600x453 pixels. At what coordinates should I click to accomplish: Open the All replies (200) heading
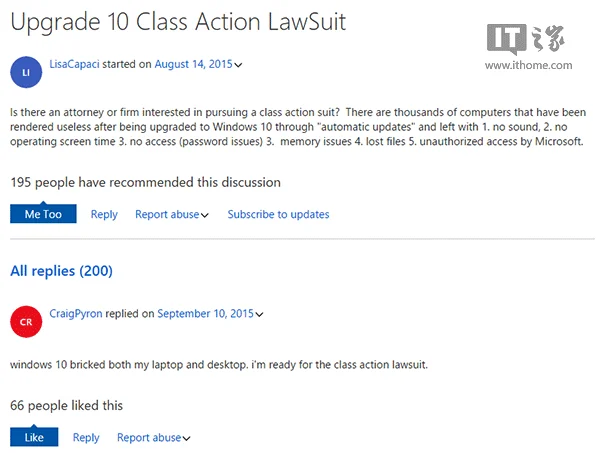click(61, 270)
